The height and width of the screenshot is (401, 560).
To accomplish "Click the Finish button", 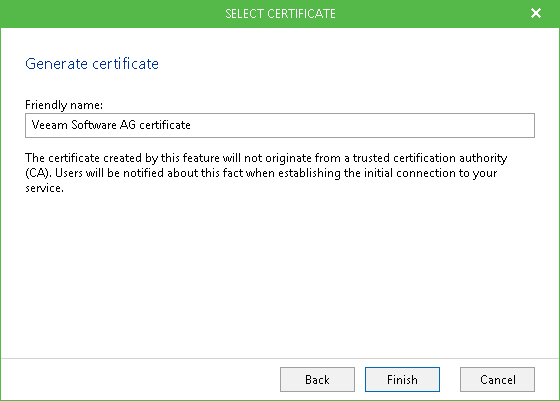I will [402, 379].
